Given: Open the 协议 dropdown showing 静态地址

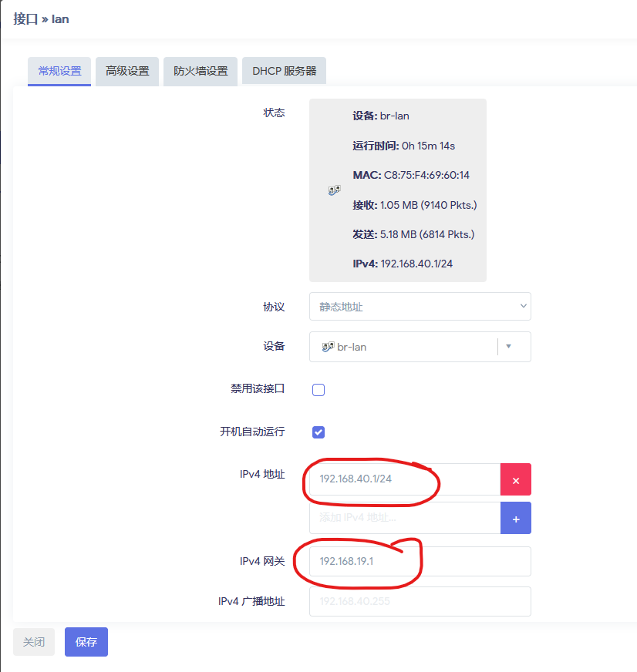Looking at the screenshot, I should [420, 306].
